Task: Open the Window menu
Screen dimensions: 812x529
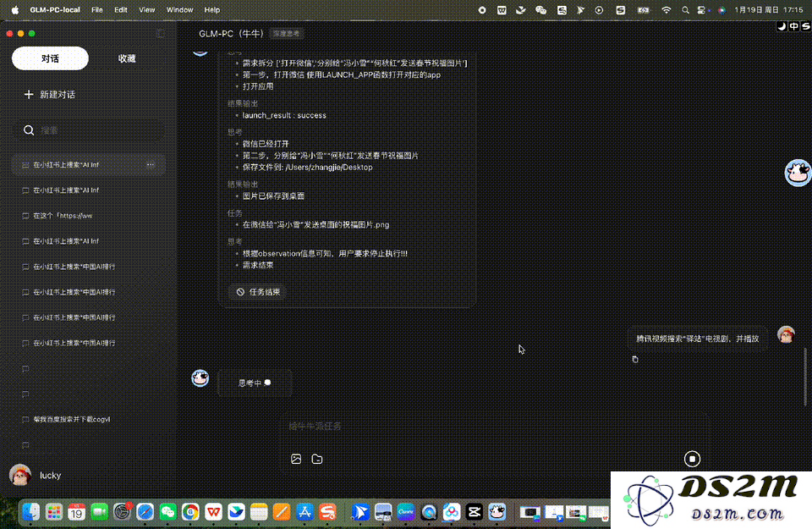Action: [179, 10]
